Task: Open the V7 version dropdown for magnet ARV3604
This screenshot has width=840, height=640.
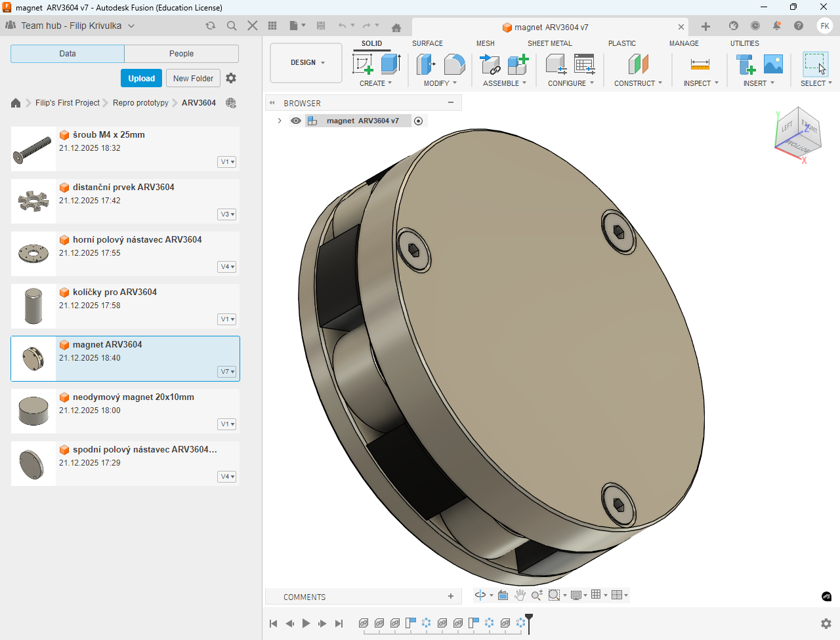Action: coord(227,372)
